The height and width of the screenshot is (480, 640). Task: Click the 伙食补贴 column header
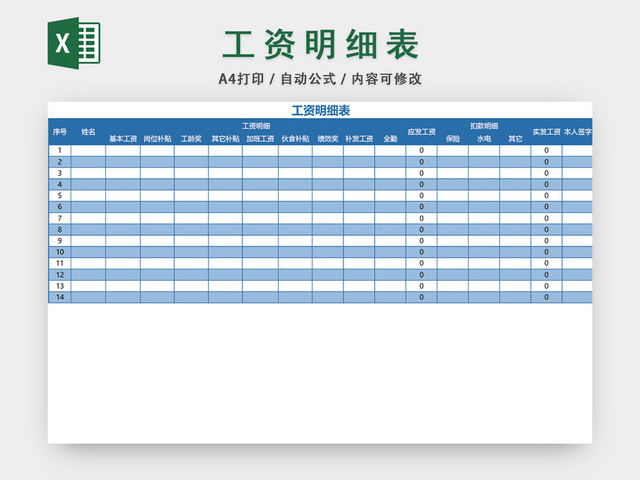295,139
